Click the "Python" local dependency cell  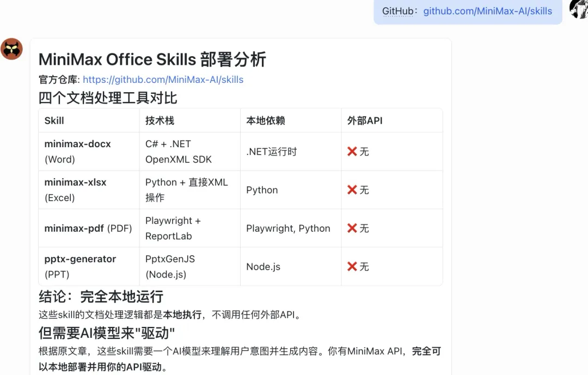coord(291,190)
